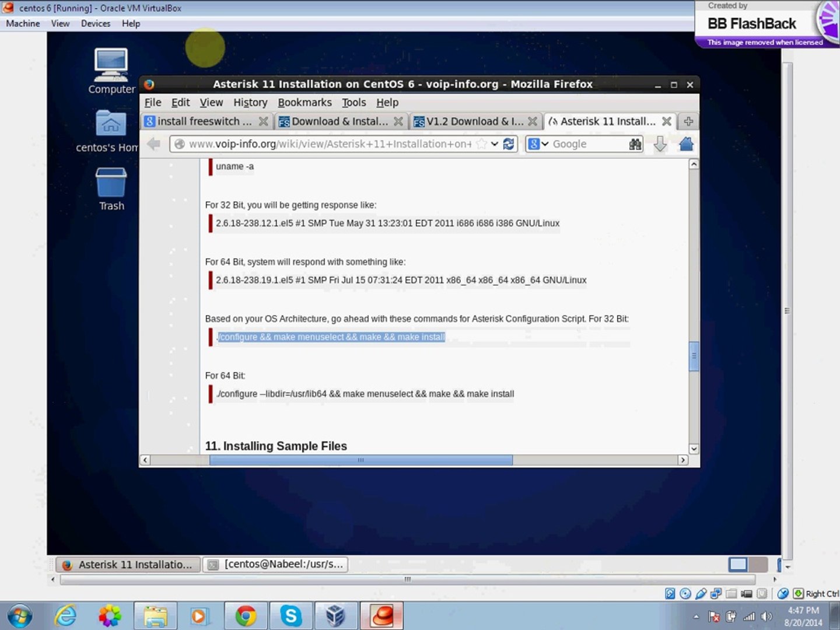
Task: Close the 'Asterisk 11 Install...' tab
Action: tap(666, 121)
